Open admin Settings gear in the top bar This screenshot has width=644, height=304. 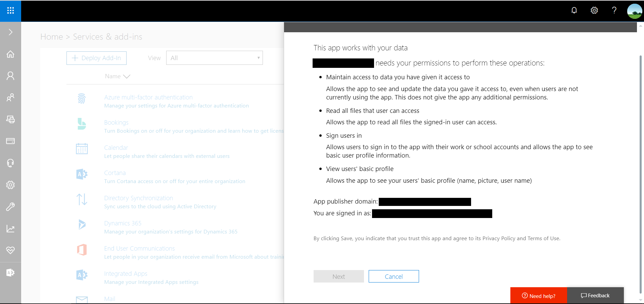pyautogui.click(x=594, y=10)
